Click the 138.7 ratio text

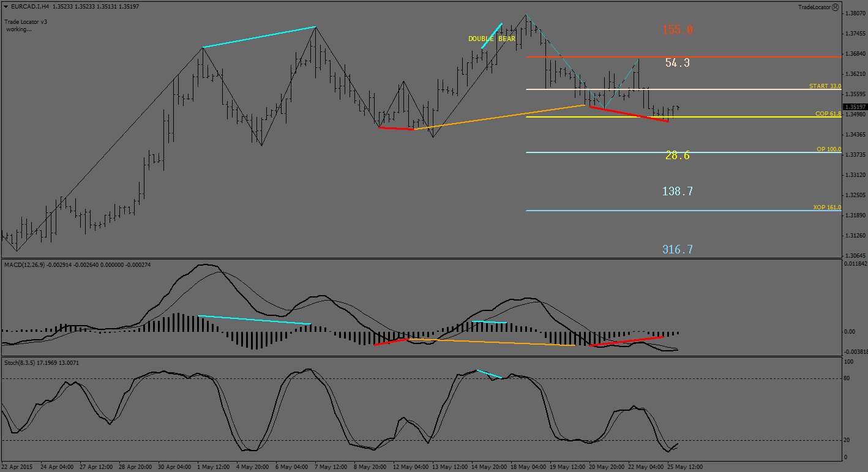(678, 192)
